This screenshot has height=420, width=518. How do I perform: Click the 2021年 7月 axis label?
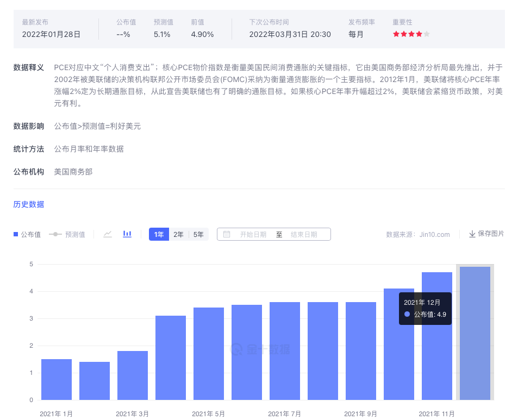pyautogui.click(x=284, y=413)
